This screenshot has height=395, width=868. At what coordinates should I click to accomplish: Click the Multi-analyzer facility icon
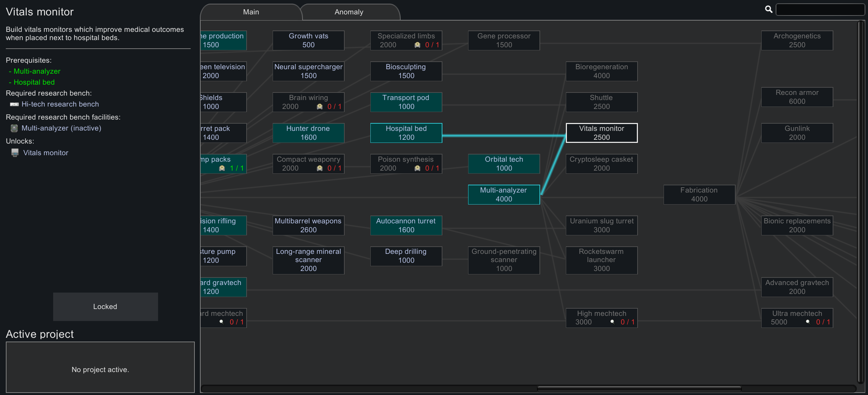[14, 128]
